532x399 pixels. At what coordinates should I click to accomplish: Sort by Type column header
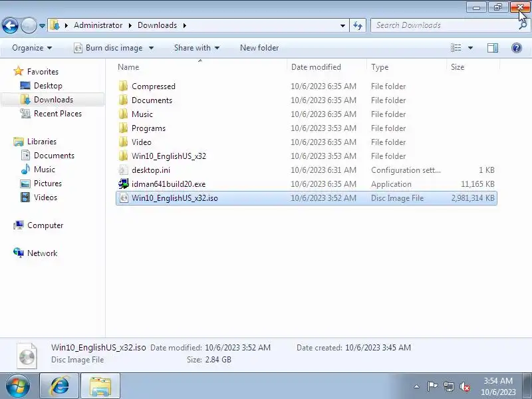pos(407,67)
